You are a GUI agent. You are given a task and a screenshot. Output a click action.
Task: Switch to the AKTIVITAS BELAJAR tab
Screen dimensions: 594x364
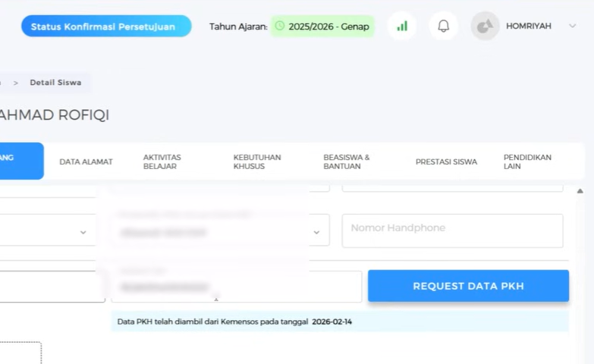(x=162, y=162)
